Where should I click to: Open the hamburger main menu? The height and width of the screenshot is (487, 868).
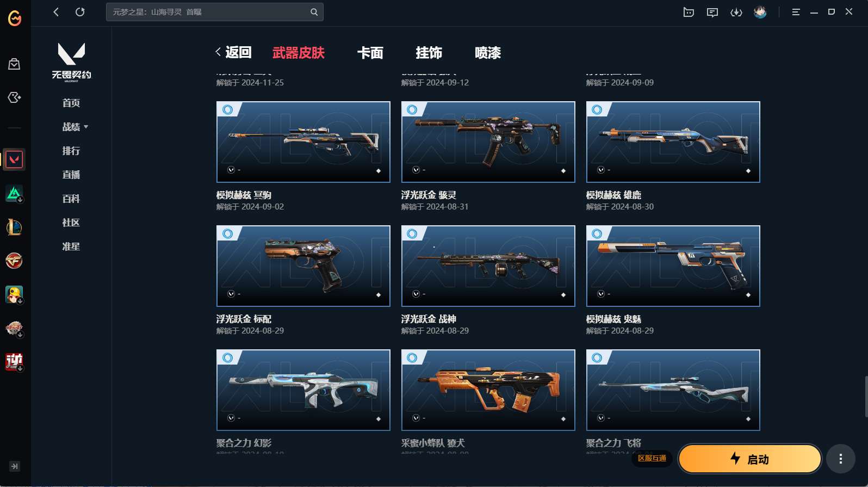coord(796,12)
